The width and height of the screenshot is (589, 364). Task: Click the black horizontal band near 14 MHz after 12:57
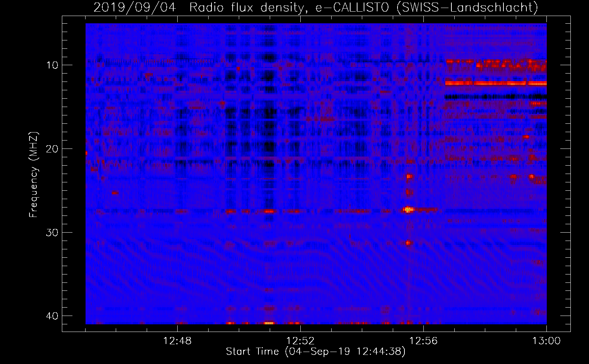point(496,97)
